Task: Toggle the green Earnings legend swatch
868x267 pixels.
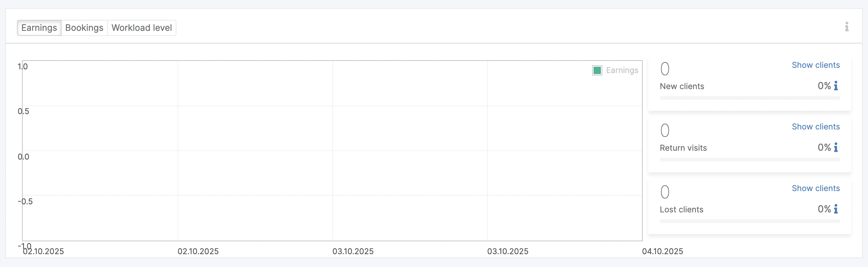Action: [597, 70]
